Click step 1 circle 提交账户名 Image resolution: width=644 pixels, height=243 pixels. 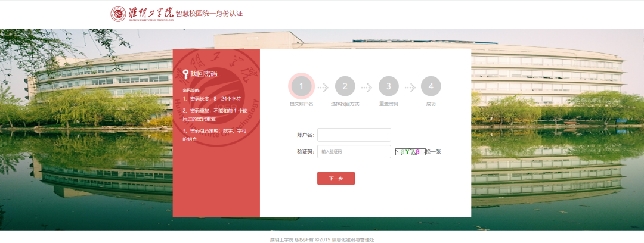pyautogui.click(x=302, y=86)
